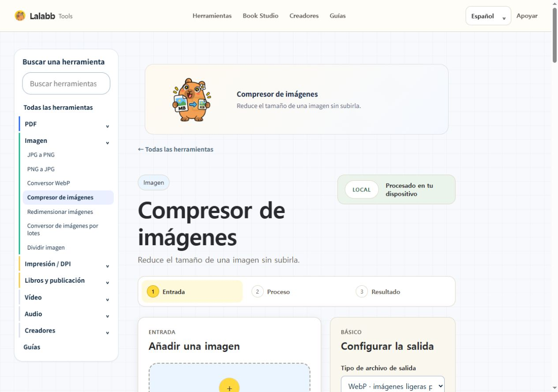This screenshot has width=558, height=392.
Task: Select the Resultado step tab
Action: coord(401,291)
